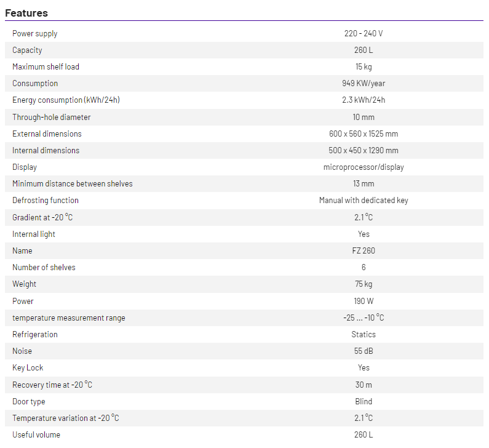Click Minimum distance between shelves label
The width and height of the screenshot is (489, 448).
73,183
